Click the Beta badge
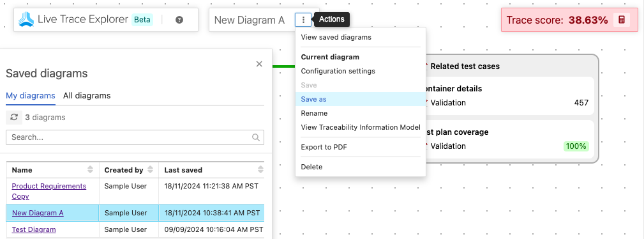Screen dimensions: 644x239 142,20
